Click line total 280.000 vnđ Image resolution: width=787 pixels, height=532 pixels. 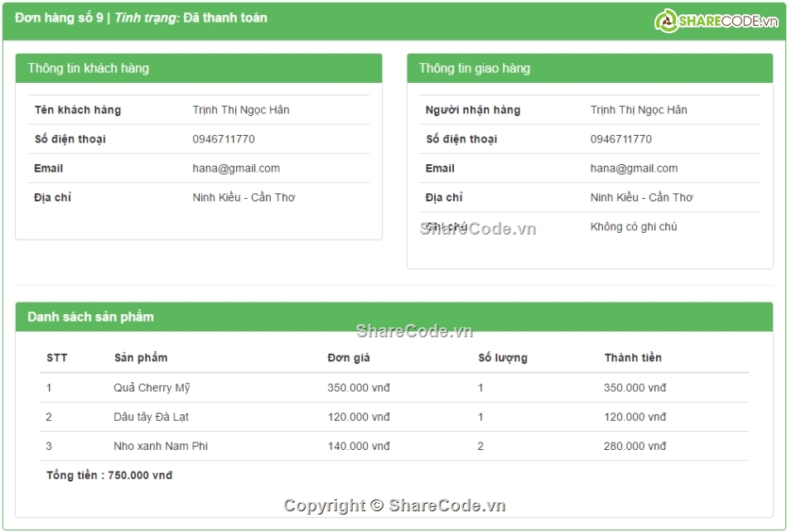coord(635,446)
